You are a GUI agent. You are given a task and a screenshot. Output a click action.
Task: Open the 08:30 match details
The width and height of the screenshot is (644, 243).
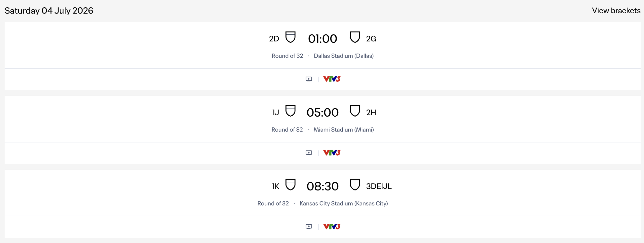323,186
